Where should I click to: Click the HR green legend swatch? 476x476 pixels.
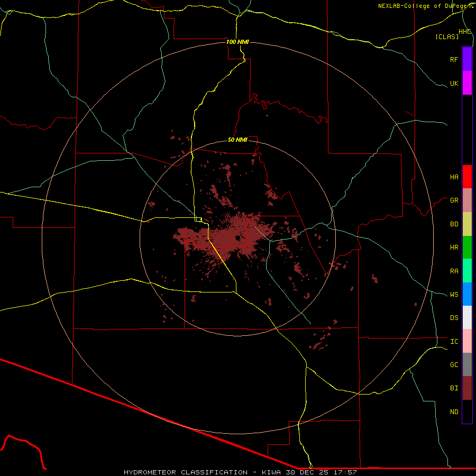coord(467,248)
